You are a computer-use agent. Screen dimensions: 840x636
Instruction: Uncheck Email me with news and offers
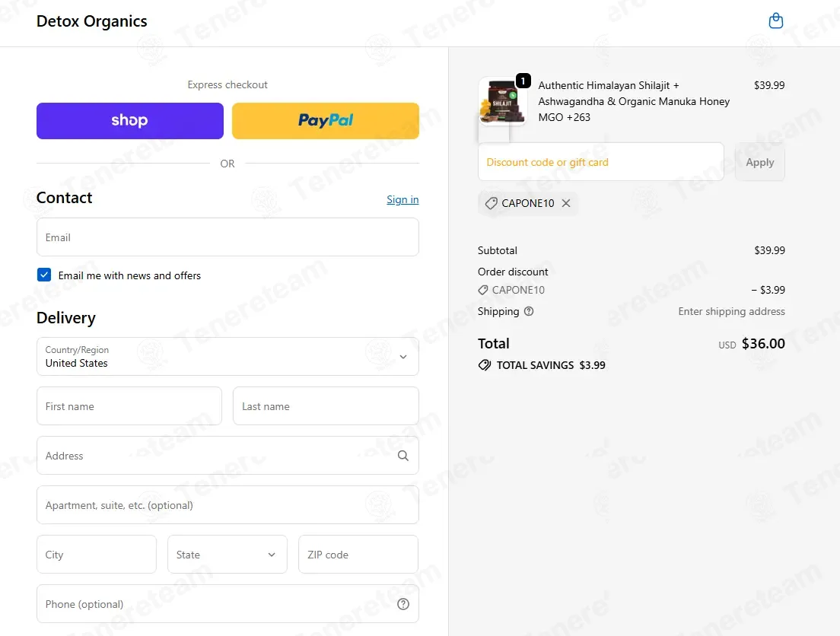coord(44,275)
